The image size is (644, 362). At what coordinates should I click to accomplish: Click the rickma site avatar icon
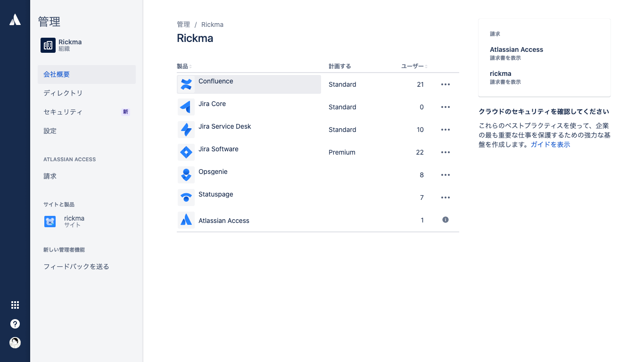(x=50, y=222)
